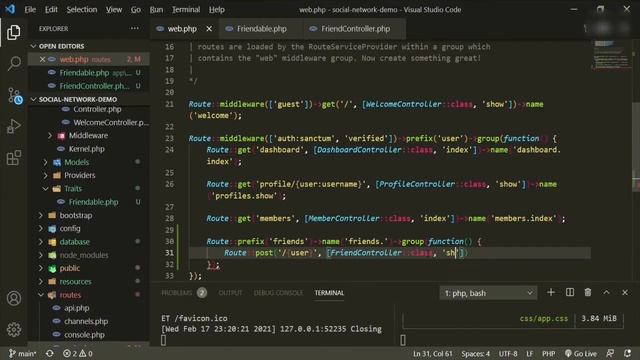
Task: Change the UTF-8 encoding setting
Action: [x=508, y=353]
